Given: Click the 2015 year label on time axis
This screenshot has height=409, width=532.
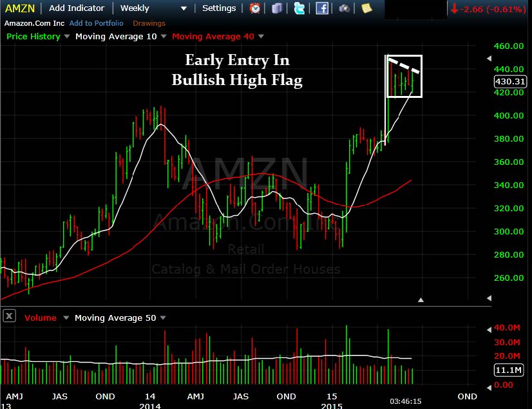Looking at the screenshot, I should point(332,406).
